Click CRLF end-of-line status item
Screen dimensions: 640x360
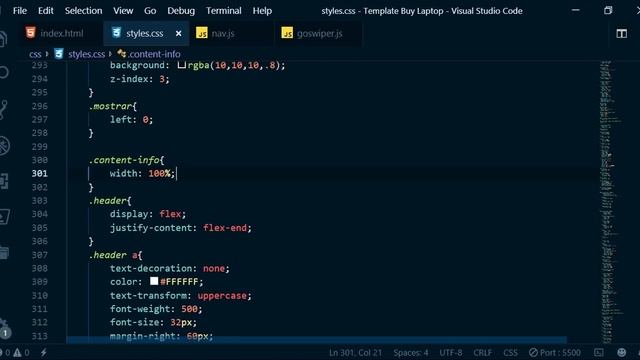(x=482, y=353)
